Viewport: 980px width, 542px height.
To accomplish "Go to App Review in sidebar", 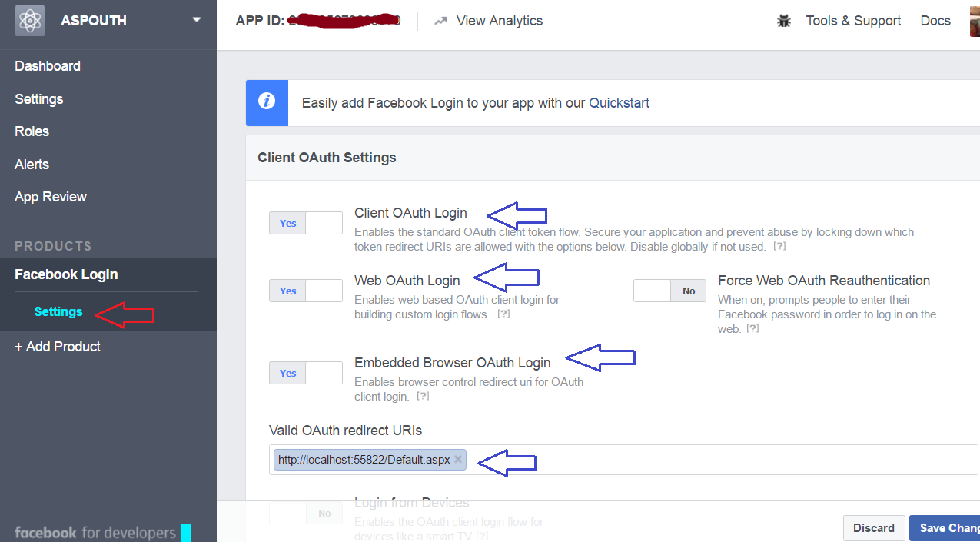I will click(51, 197).
